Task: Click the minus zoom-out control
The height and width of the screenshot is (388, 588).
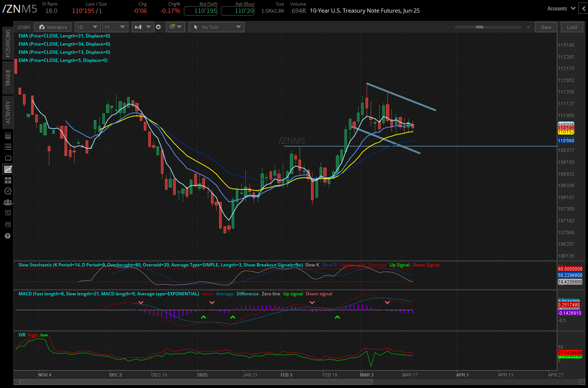Action: pyautogui.click(x=448, y=27)
